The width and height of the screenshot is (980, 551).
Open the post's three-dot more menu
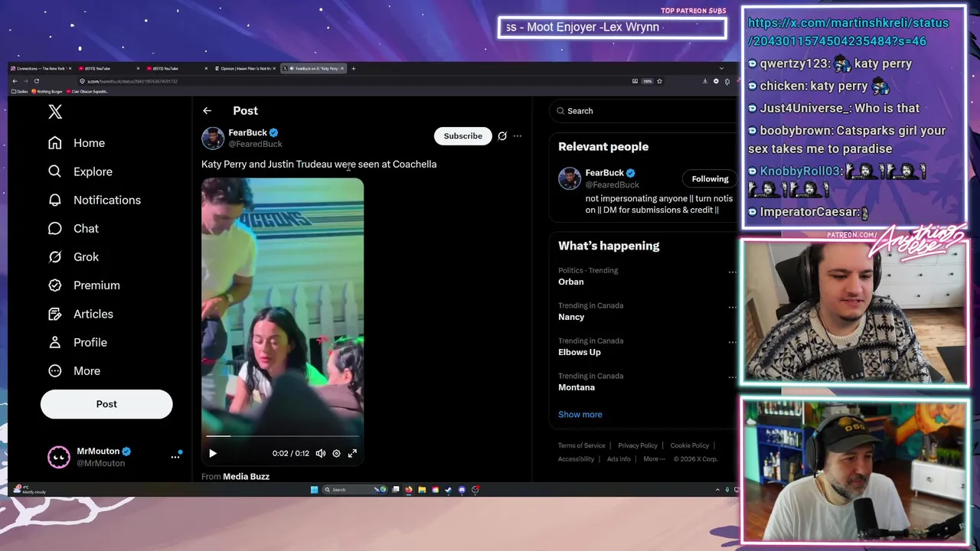tap(518, 136)
